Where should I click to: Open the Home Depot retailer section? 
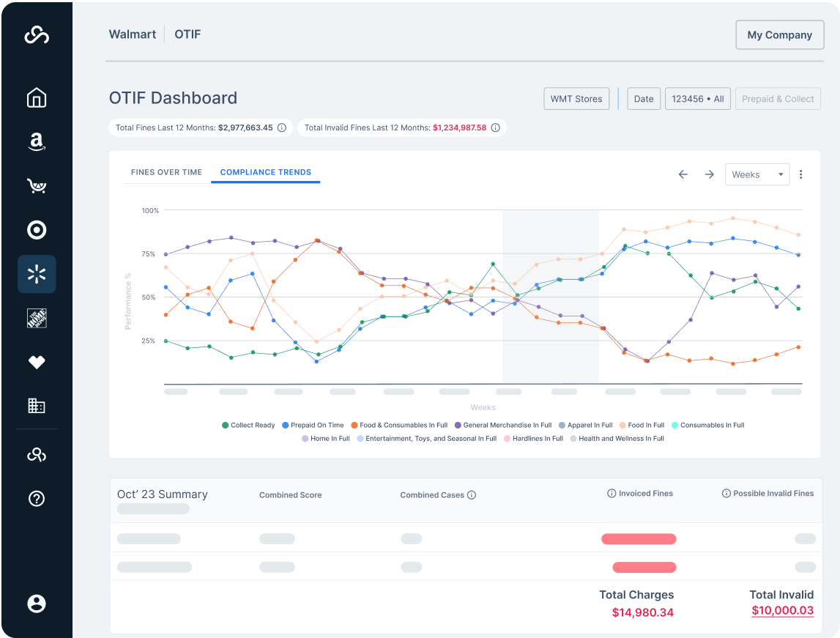[x=37, y=318]
